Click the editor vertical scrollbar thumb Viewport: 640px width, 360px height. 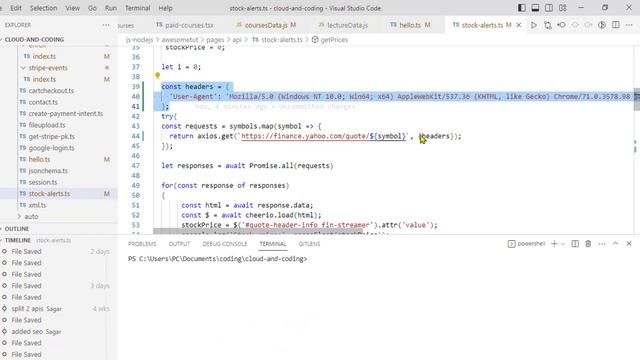coord(636,99)
